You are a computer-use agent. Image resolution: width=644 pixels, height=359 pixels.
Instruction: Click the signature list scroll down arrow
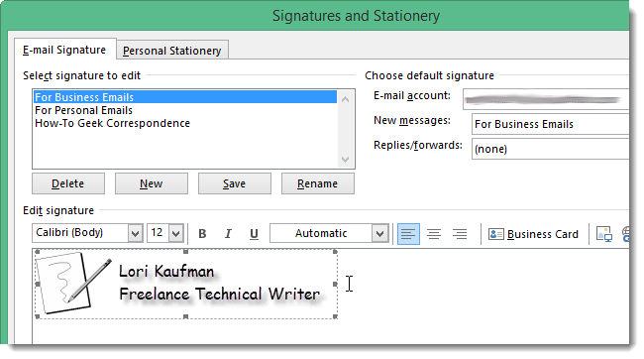coord(346,159)
